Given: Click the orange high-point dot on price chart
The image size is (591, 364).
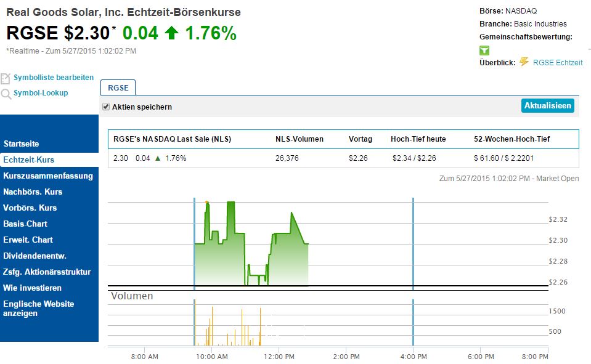Looking at the screenshot, I should coord(206,203).
